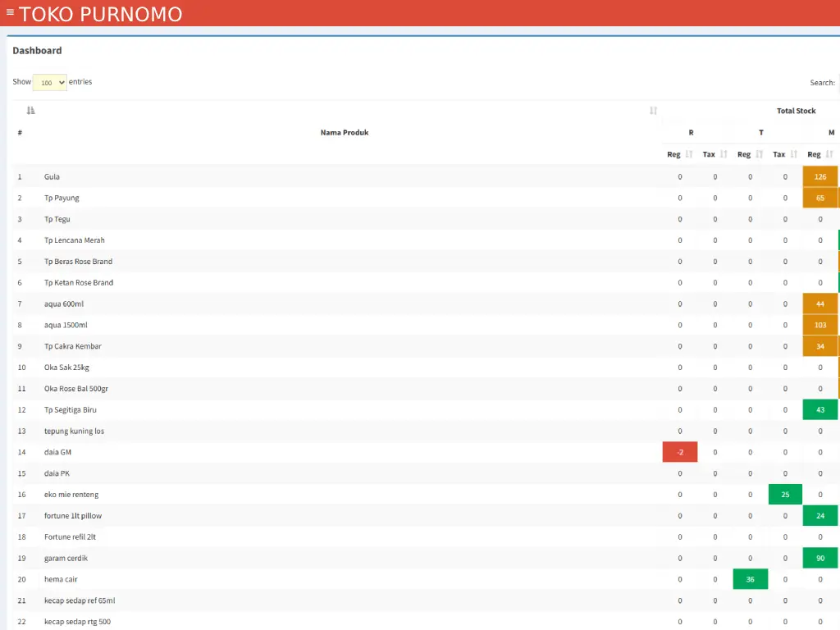Click the Dashboard heading

pos(37,51)
